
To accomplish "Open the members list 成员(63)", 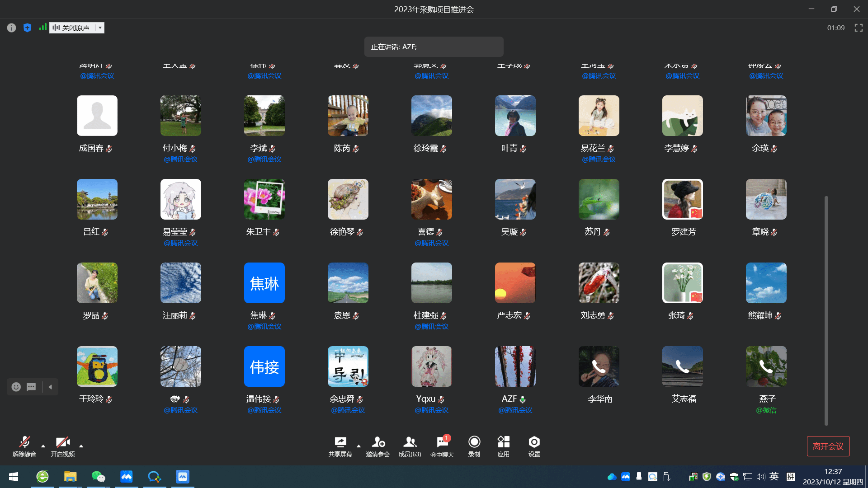I will (410, 446).
